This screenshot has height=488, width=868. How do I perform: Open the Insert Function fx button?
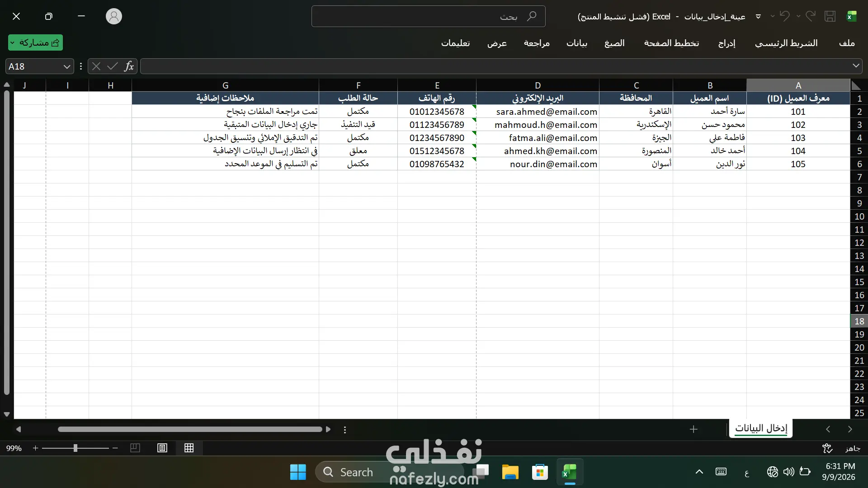(x=129, y=66)
